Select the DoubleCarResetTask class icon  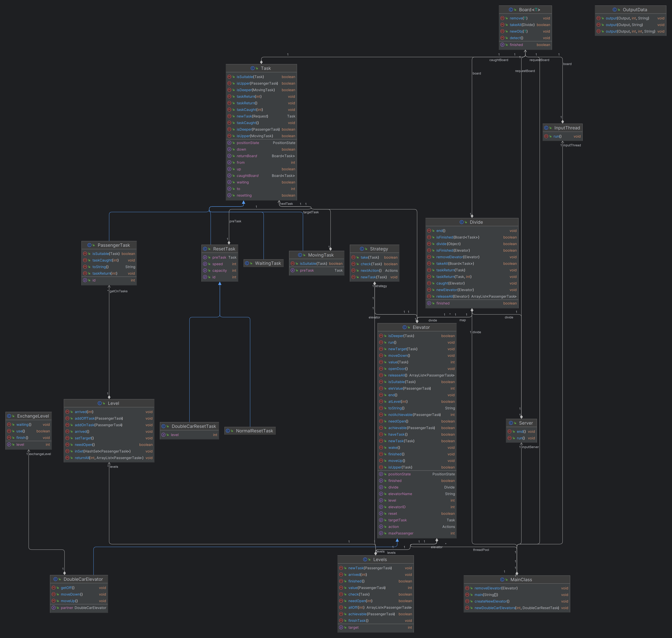(x=164, y=426)
